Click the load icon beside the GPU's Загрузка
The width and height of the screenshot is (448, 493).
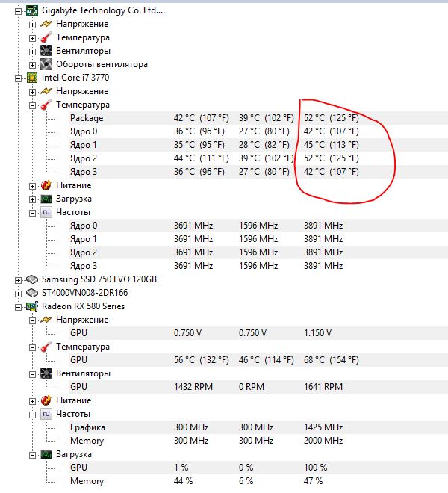click(46, 454)
